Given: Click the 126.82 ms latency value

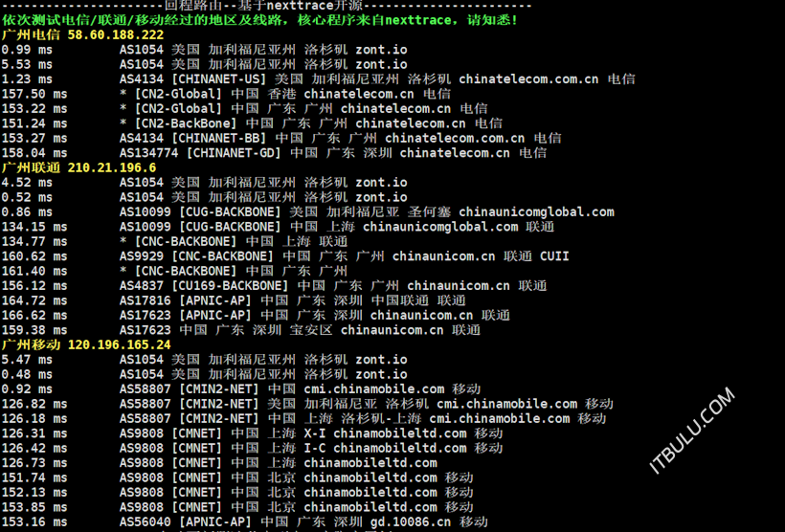Looking at the screenshot, I should [34, 404].
